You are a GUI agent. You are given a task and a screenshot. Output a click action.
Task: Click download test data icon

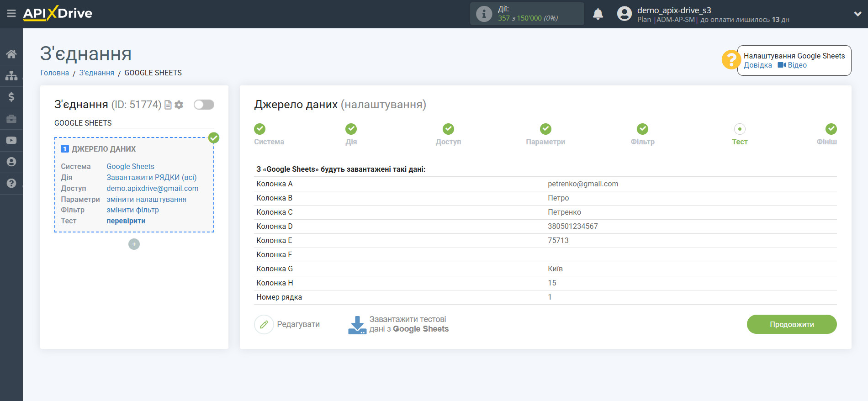(357, 325)
